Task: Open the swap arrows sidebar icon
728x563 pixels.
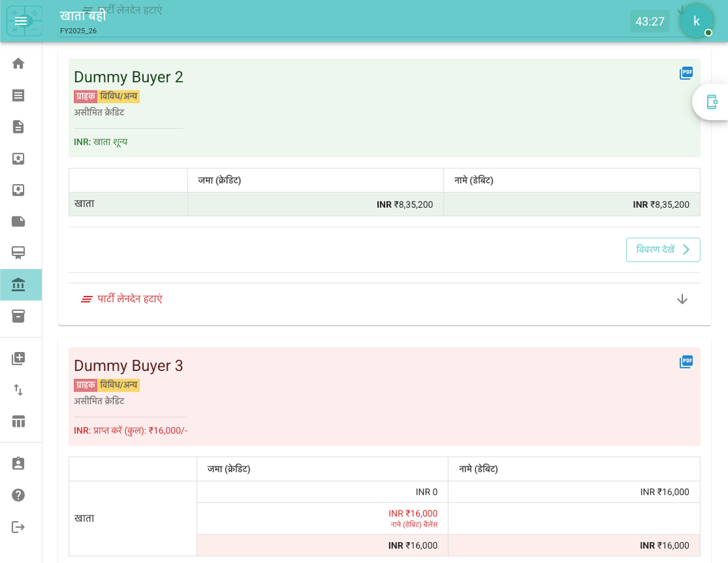Action: [x=18, y=390]
